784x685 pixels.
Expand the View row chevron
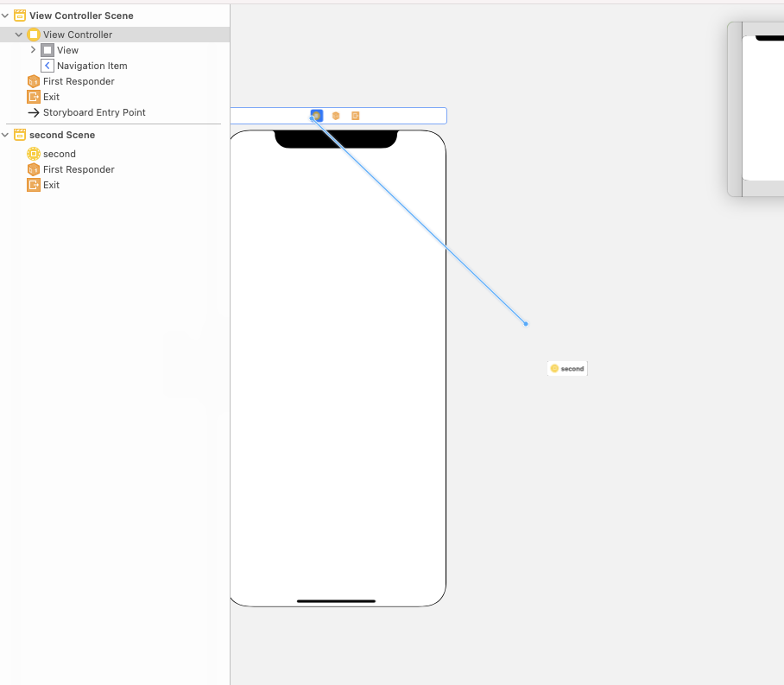33,49
